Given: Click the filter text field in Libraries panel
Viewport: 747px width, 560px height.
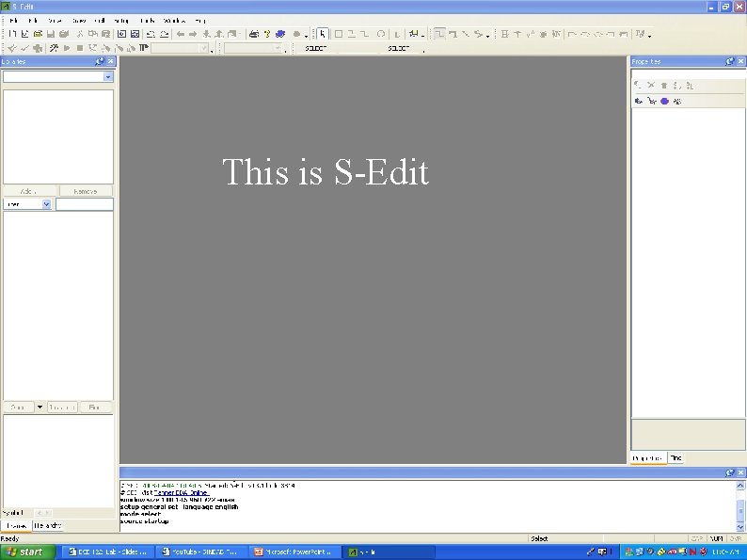Looking at the screenshot, I should tap(85, 204).
